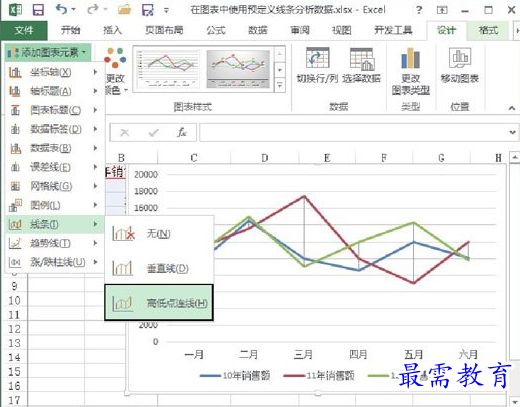The height and width of the screenshot is (407, 520).
Task: Click the Insert Function fx icon
Action: 182,132
